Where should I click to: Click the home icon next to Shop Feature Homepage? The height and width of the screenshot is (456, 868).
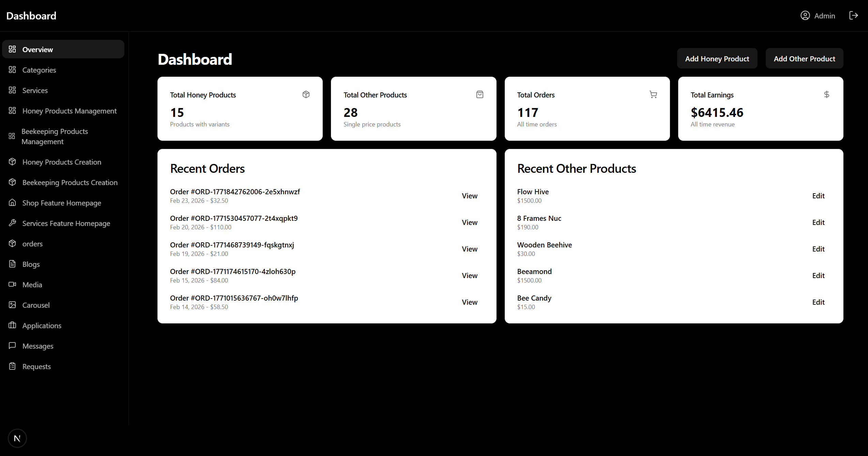[12, 202]
